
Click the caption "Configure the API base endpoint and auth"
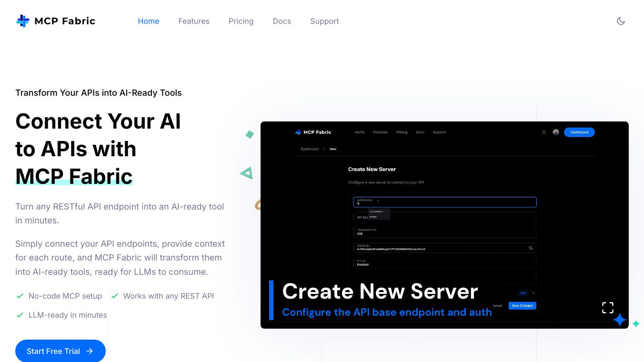pos(387,312)
